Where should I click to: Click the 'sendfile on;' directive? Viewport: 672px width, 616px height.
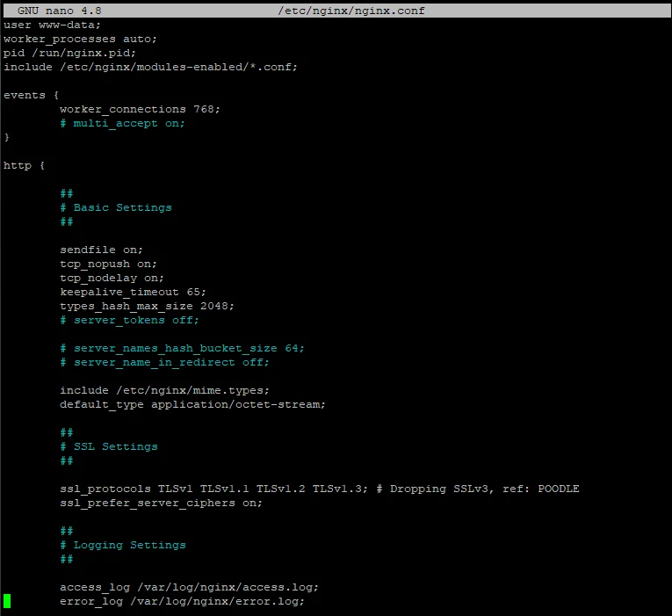click(101, 250)
